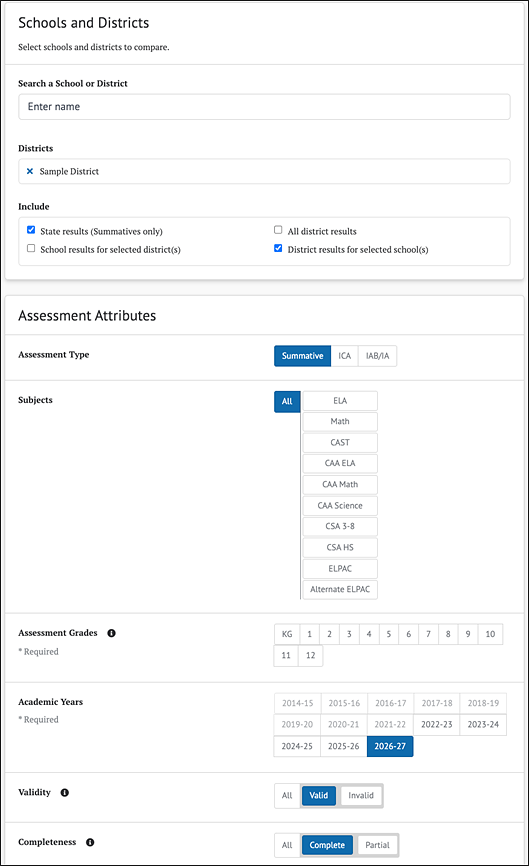Set Validity to Invalid
This screenshot has width=529, height=866.
(361, 796)
